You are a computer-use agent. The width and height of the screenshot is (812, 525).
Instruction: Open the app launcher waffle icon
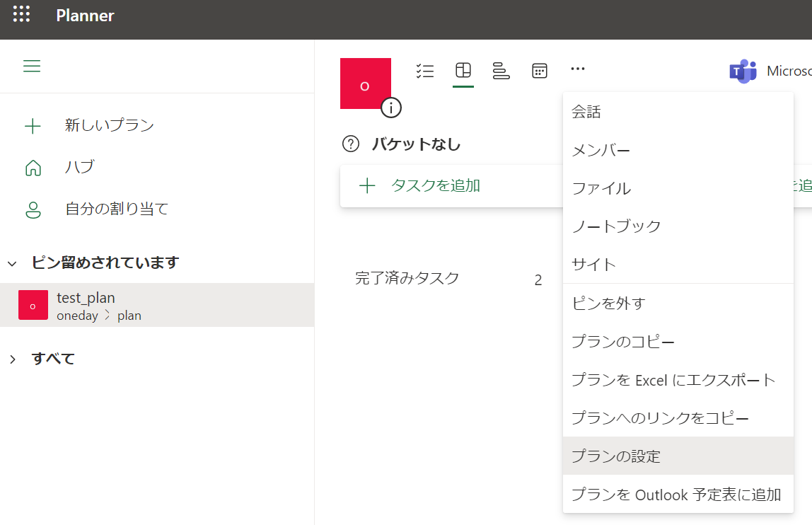(x=21, y=14)
